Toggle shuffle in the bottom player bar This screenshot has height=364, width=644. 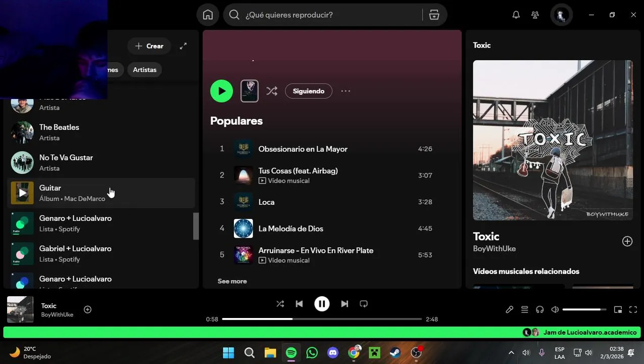pos(280,304)
